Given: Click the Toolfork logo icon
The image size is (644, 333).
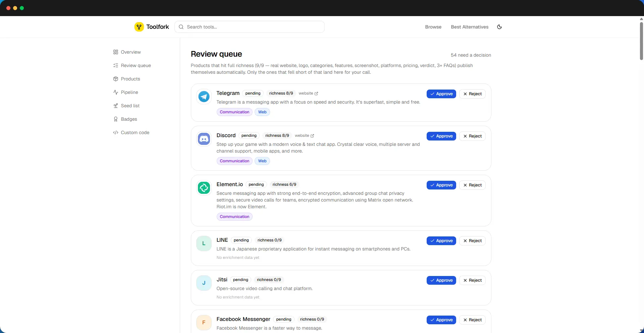Looking at the screenshot, I should click(x=139, y=27).
